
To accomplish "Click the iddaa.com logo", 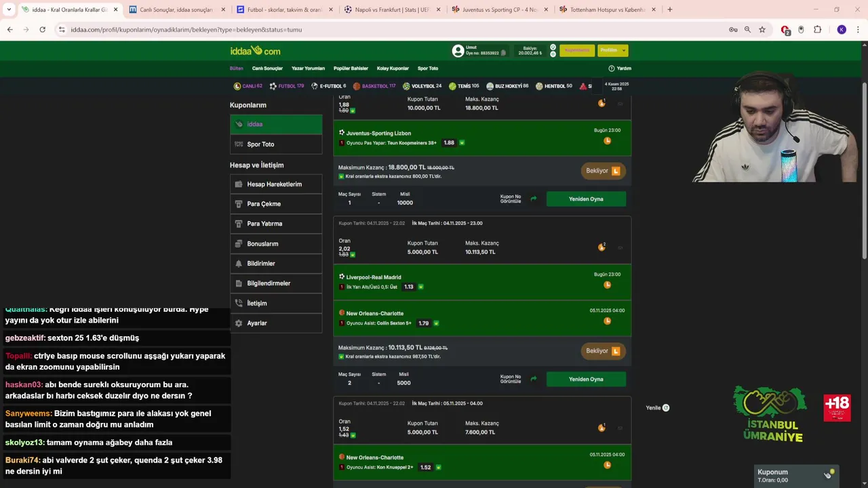I will 255,51.
